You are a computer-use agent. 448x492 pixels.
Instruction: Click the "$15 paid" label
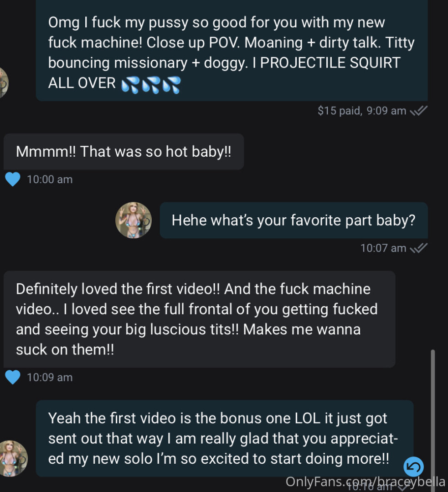pos(340,111)
